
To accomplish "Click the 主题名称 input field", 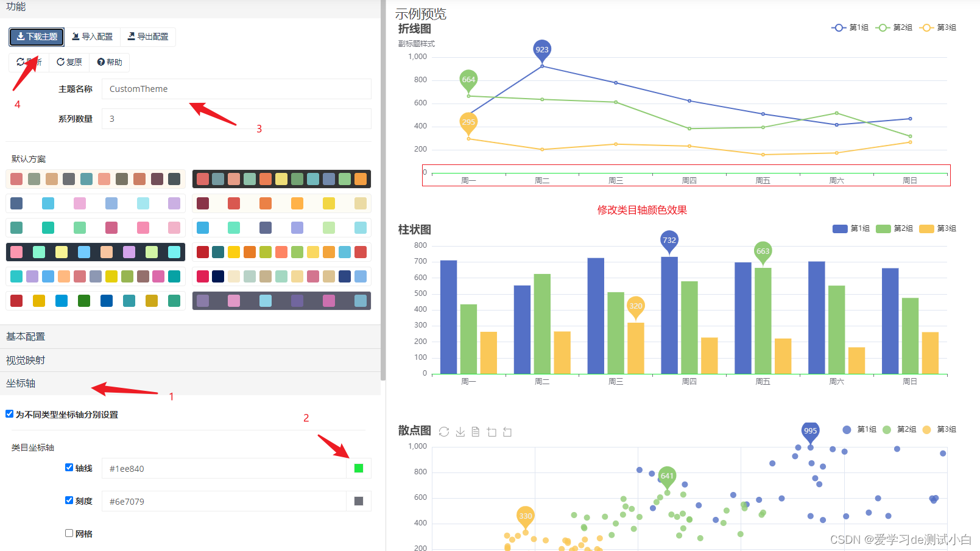I will (236, 89).
